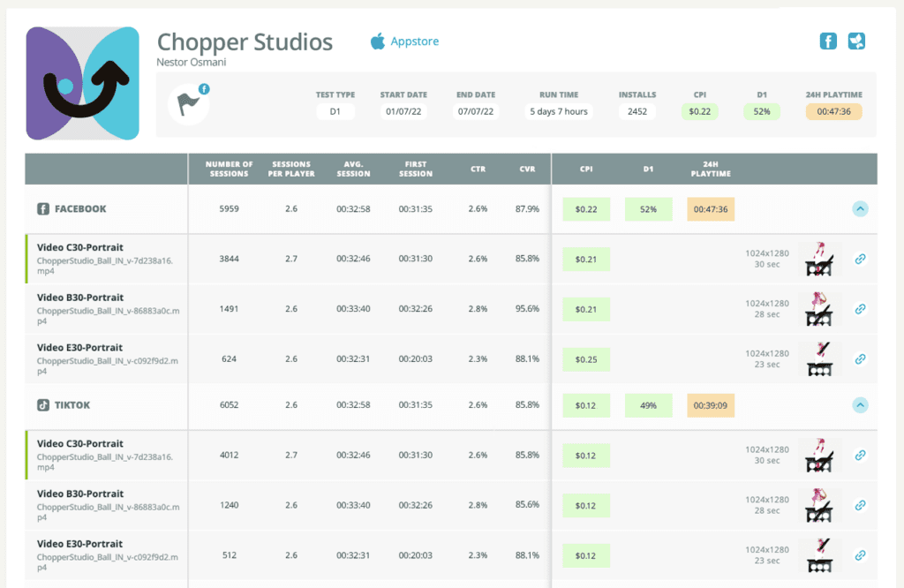Click the TikTok logo in the TikTok row
The height and width of the screenshot is (588, 904).
[x=43, y=405]
